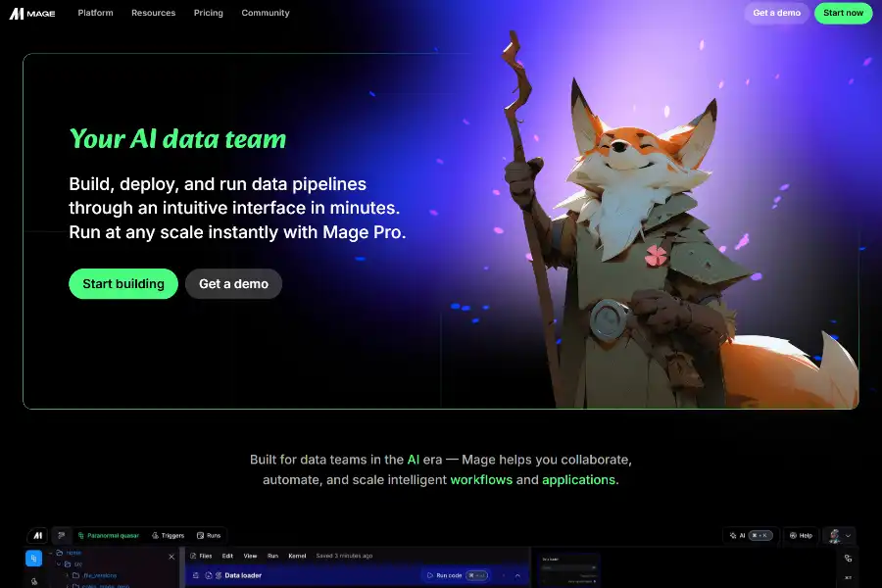Screen dimensions: 882x588
Task: Open the AI assistant button
Action: click(x=751, y=535)
